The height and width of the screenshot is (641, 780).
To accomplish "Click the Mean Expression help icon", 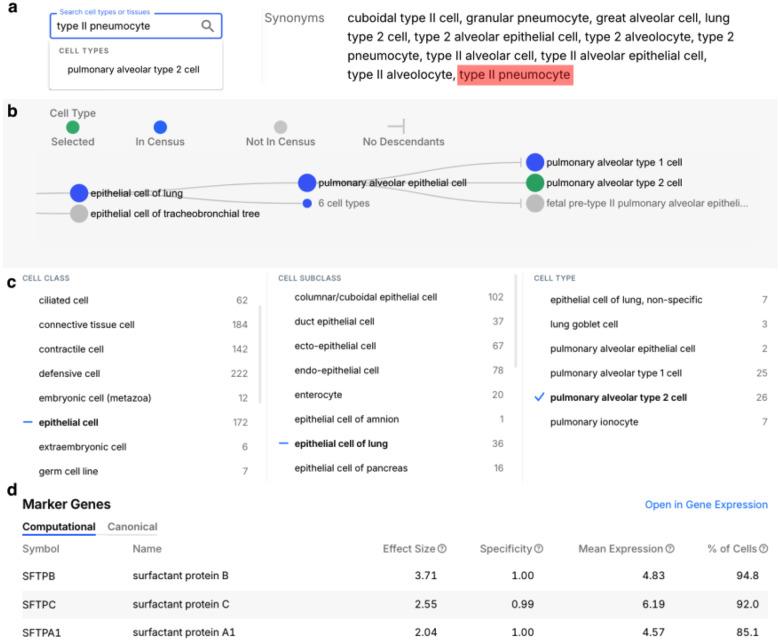I will (x=669, y=548).
